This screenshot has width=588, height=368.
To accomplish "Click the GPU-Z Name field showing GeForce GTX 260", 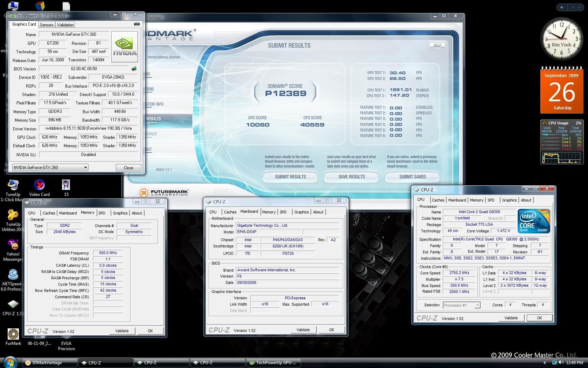I will tap(74, 34).
